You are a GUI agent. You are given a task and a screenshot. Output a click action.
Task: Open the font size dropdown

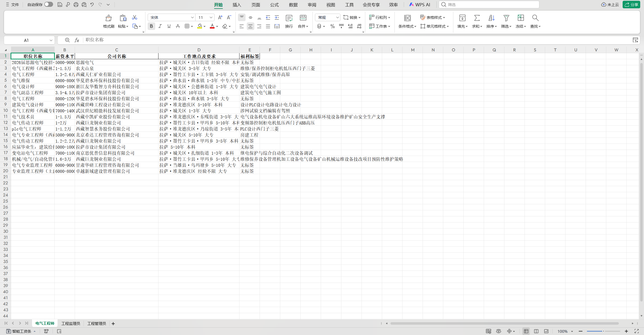211,17
